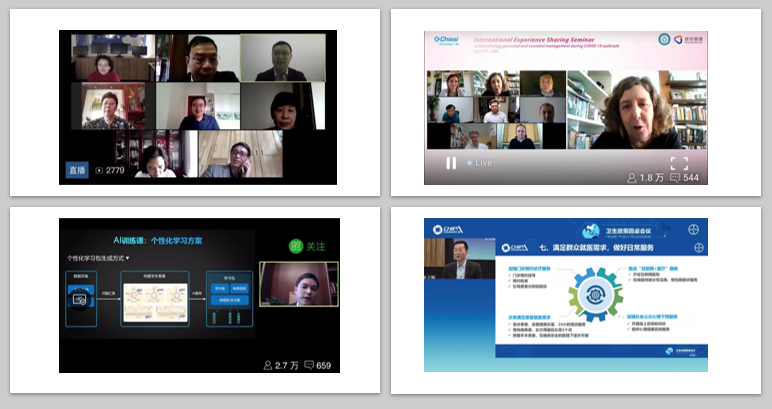Click the 2779 view count icon
Viewport: 772px width, 409px height.
point(99,171)
